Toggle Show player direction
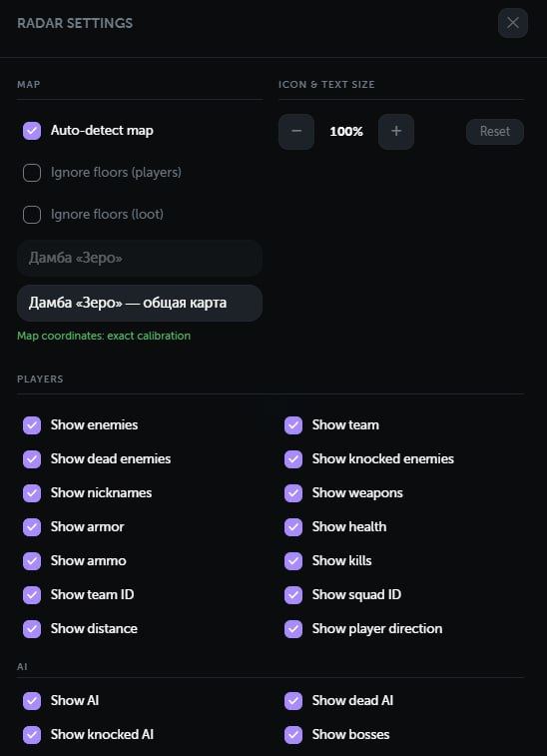Image resolution: width=547 pixels, height=756 pixels. (x=293, y=629)
